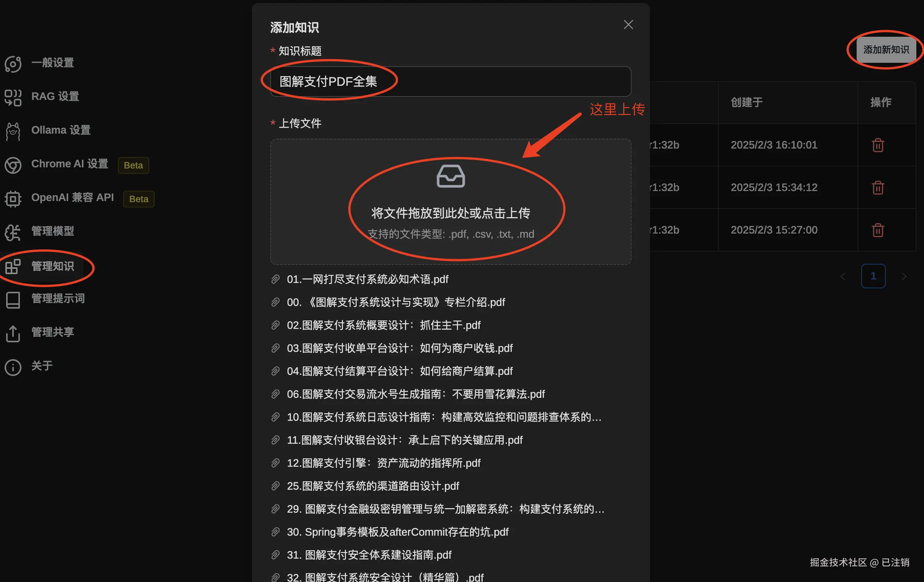Click uploaded file 01.一网打尽支付系统必知术语.pdf
This screenshot has width=924, height=582.
[367, 280]
